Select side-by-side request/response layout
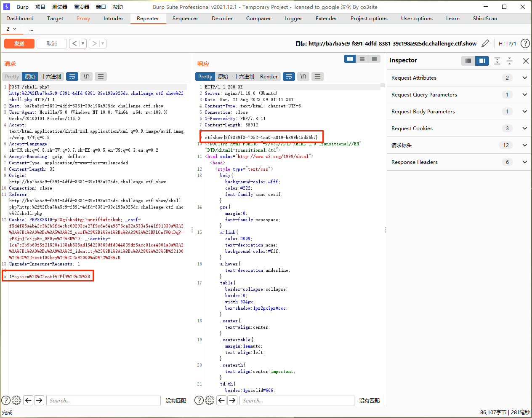This screenshot has width=532, height=418. click(x=350, y=59)
